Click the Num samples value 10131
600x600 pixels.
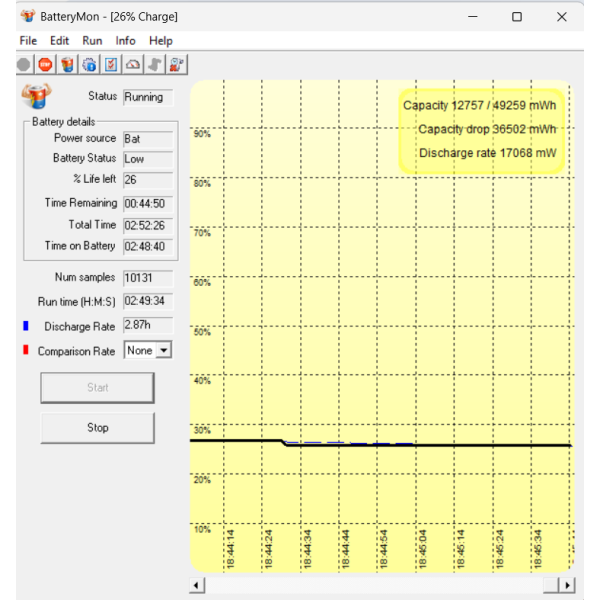148,278
